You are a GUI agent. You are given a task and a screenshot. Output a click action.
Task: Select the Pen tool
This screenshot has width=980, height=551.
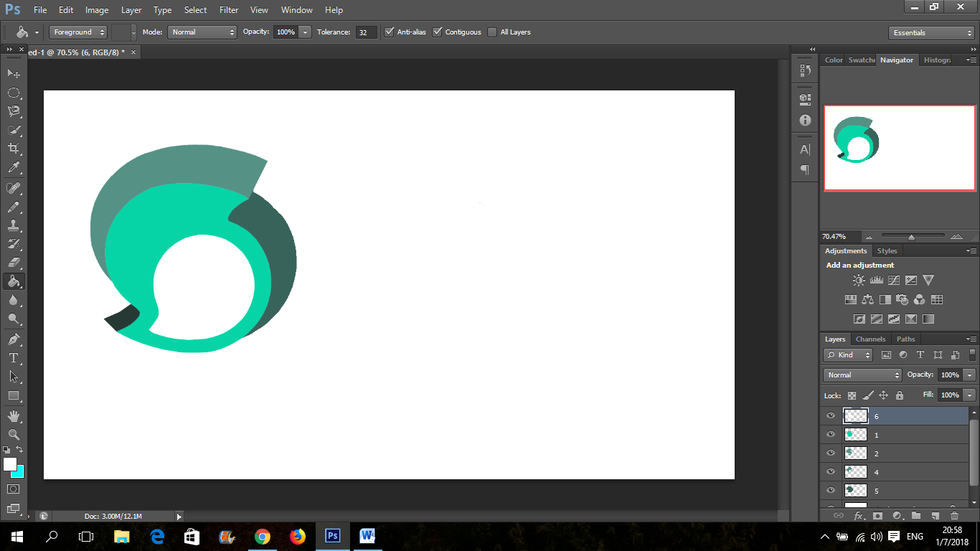pyautogui.click(x=14, y=339)
